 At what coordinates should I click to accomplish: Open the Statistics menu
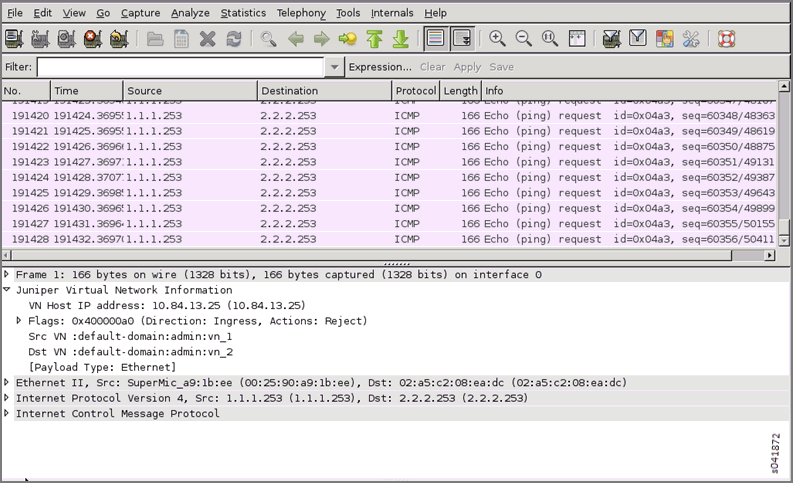coord(243,13)
